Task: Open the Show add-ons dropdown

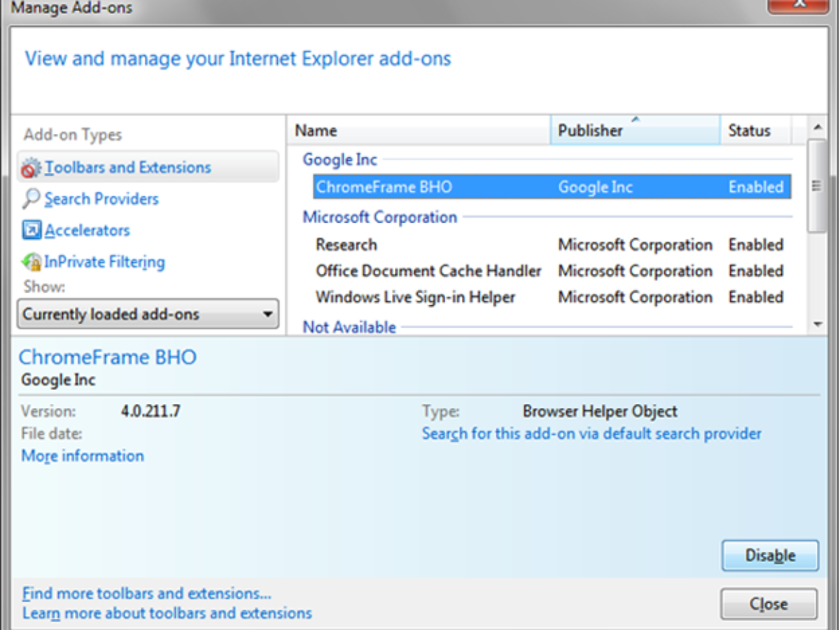Action: pyautogui.click(x=148, y=314)
